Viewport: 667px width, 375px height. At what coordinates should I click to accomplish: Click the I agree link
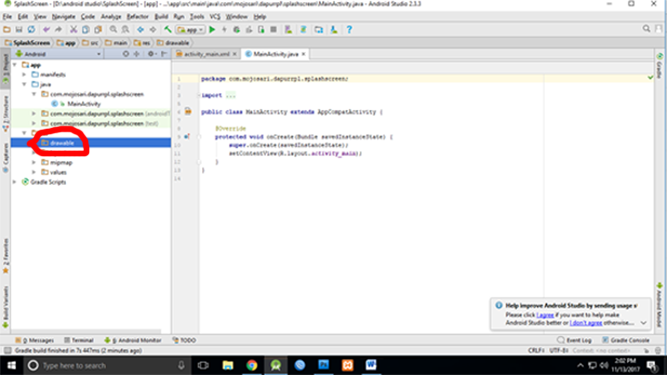click(x=545, y=315)
